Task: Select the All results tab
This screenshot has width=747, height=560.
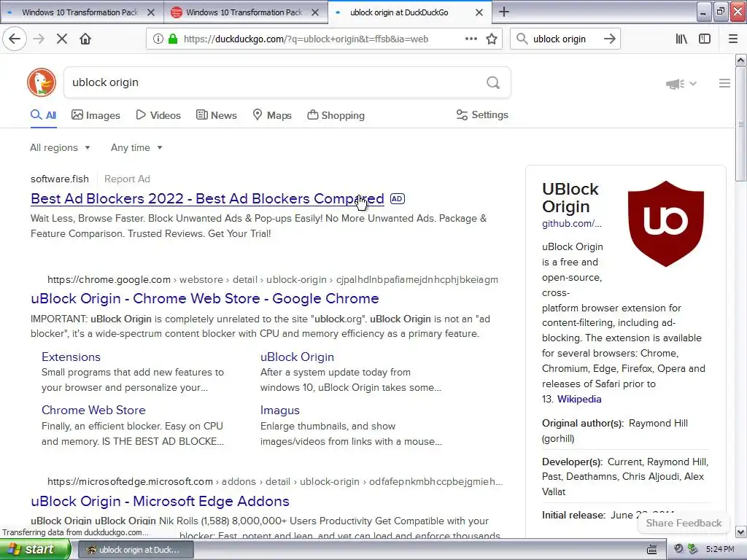Action: [43, 115]
